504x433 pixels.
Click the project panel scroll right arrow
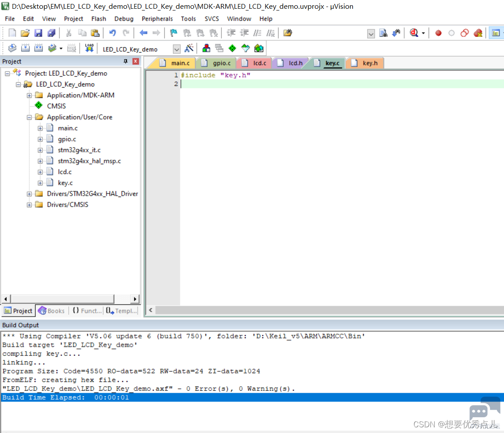(135, 299)
